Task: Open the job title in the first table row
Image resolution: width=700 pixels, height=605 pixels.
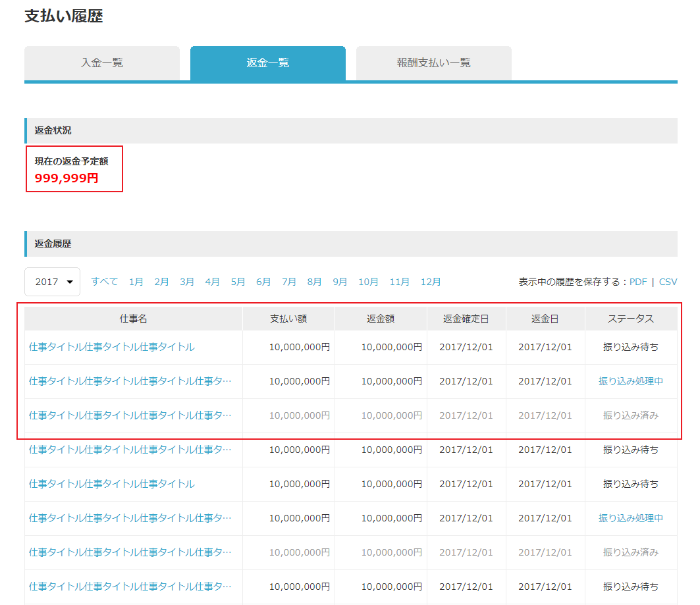Action: click(111, 347)
